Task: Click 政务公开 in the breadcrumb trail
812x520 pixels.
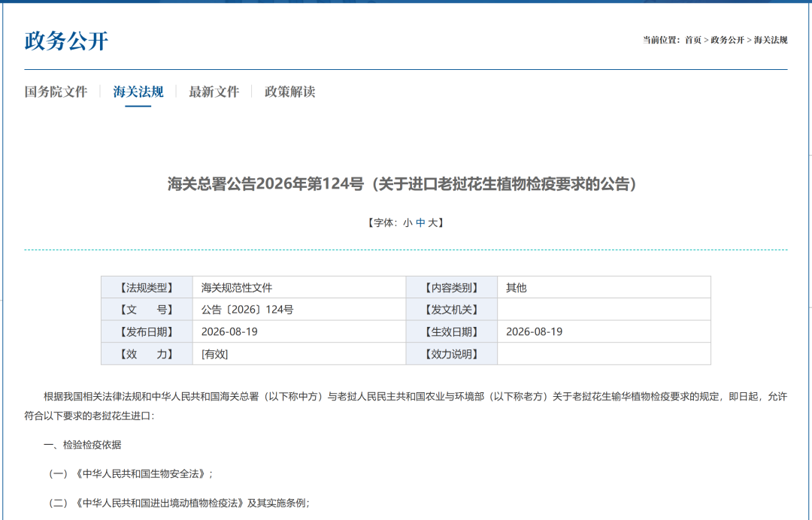Action: coord(727,40)
